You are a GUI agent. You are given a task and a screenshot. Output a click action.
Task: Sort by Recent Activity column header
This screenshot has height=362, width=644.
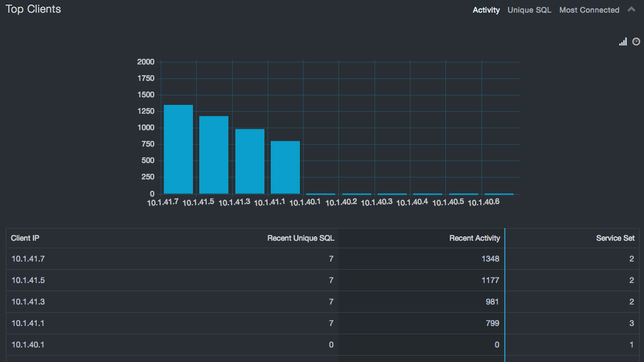click(474, 238)
